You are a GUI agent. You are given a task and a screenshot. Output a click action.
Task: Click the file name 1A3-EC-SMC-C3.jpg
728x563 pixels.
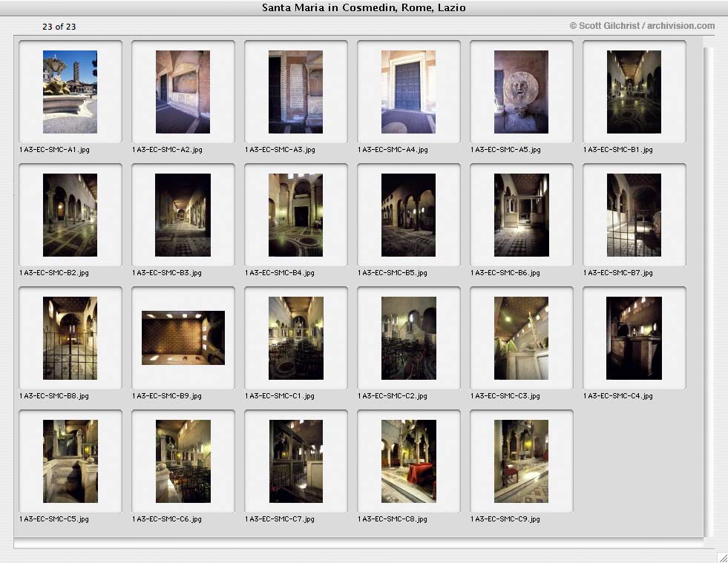(505, 396)
